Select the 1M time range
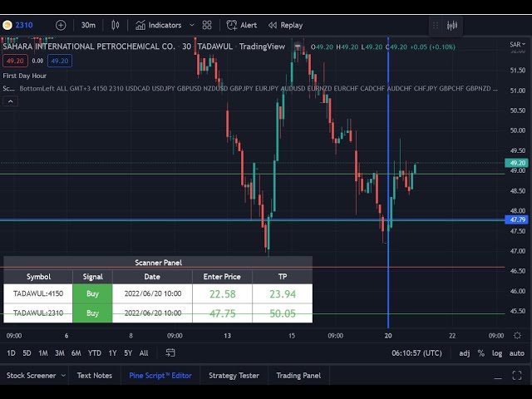The width and height of the screenshot is (532, 399). (x=43, y=353)
